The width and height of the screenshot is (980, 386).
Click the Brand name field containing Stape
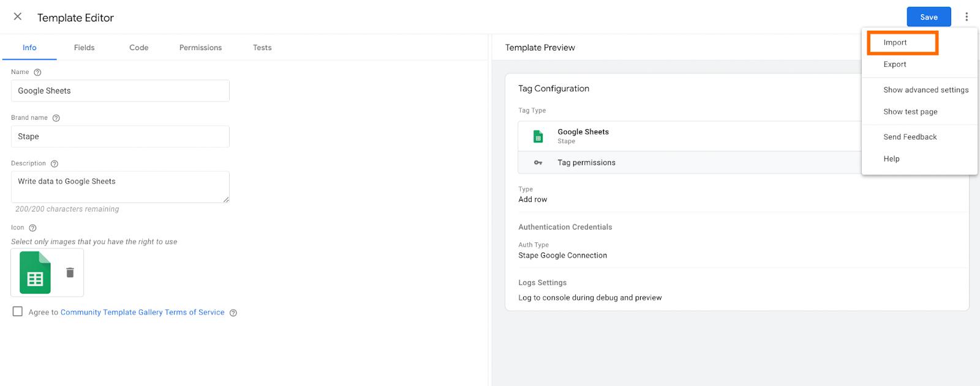(120, 136)
